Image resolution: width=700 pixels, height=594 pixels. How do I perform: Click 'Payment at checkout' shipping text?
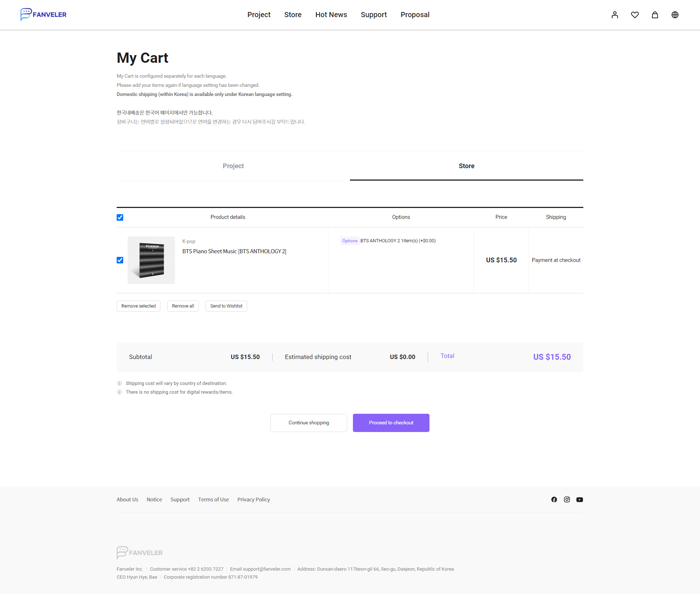pos(556,260)
